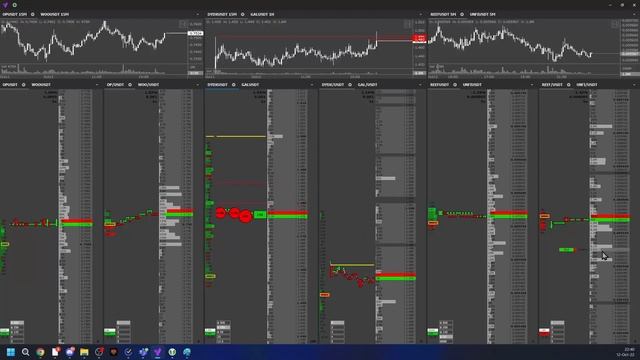This screenshot has height=360, width=640.
Task: Select the UNFI/USDT order book tab
Action: click(x=587, y=85)
